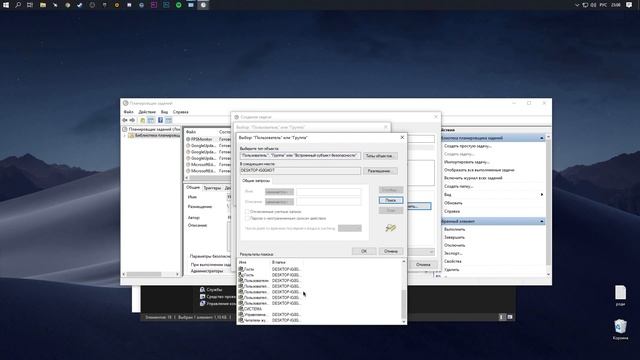Viewport: 640px width, 360px height.
Task: Click Удалить in selected item actions
Action: (x=451, y=269)
